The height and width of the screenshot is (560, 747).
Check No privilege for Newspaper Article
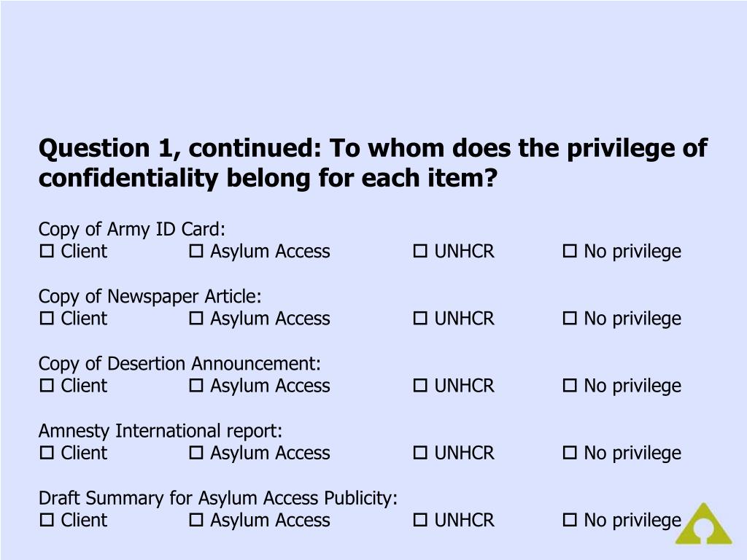click(570, 318)
